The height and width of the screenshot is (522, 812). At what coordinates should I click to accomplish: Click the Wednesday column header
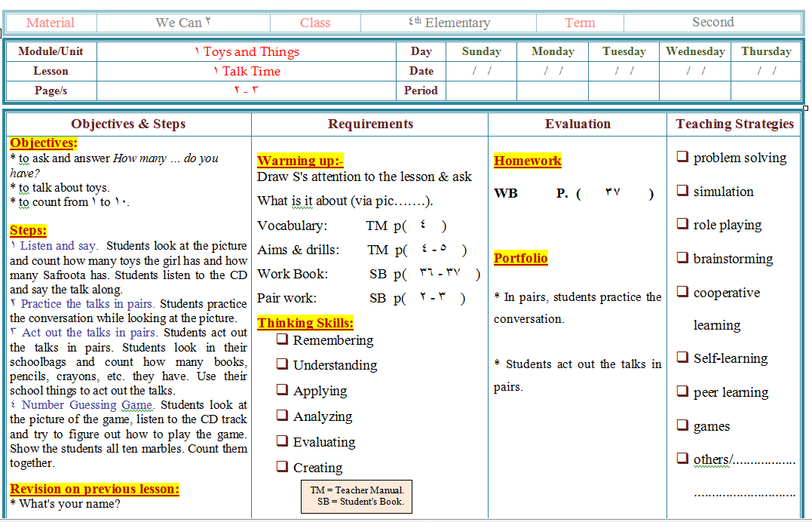(x=695, y=51)
